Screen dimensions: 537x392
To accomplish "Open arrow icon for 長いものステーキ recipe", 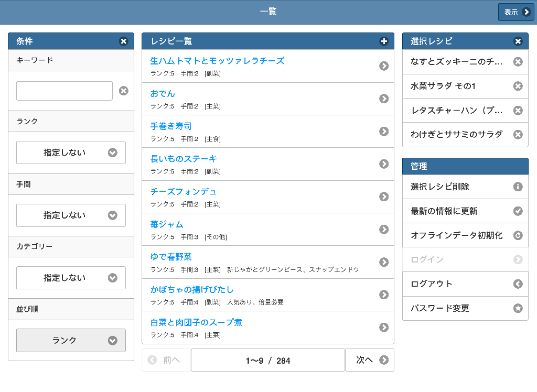I will (384, 164).
